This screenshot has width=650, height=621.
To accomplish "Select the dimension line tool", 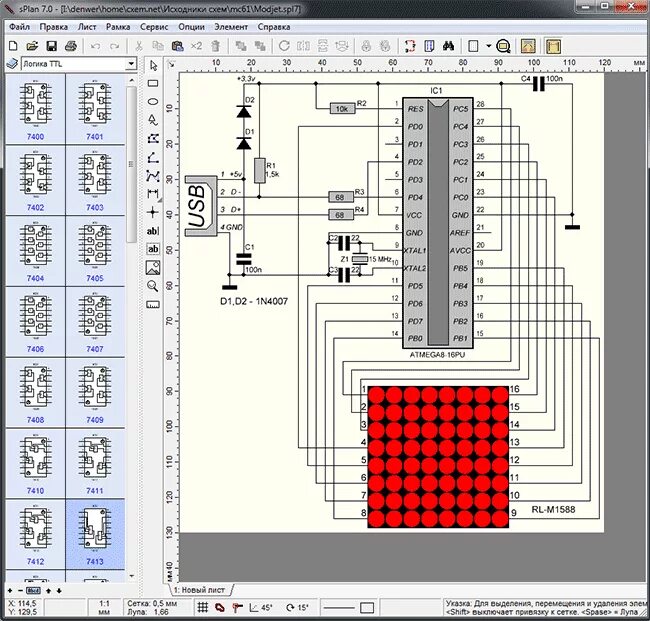I will coord(153,193).
